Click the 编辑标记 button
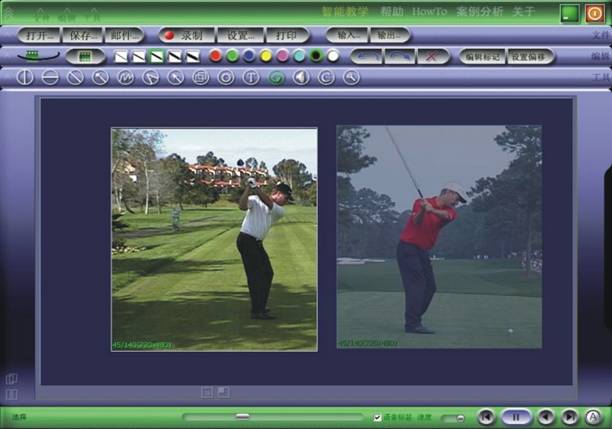The image size is (612, 429). (x=482, y=56)
